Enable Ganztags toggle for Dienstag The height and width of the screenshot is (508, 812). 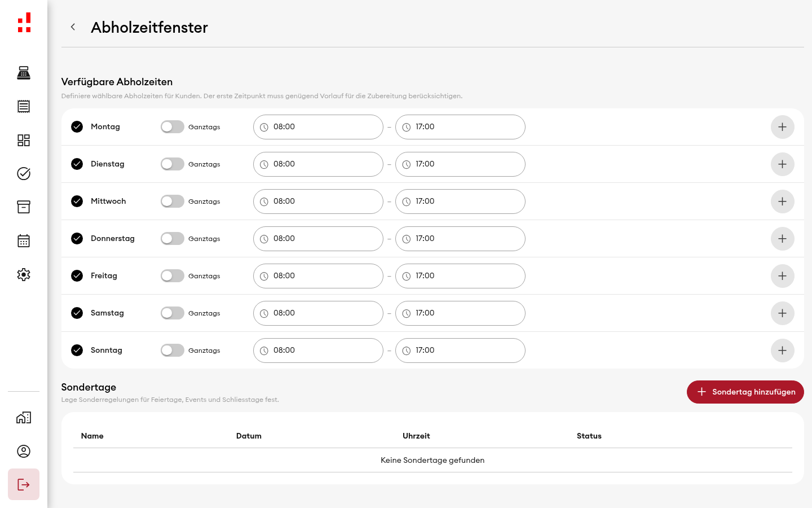(x=173, y=164)
